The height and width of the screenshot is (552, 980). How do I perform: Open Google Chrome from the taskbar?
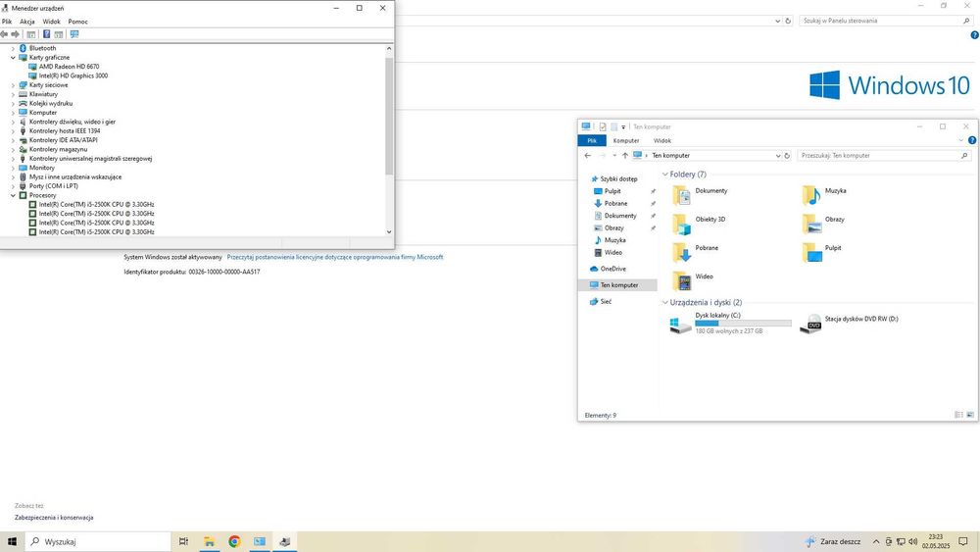coord(234,541)
